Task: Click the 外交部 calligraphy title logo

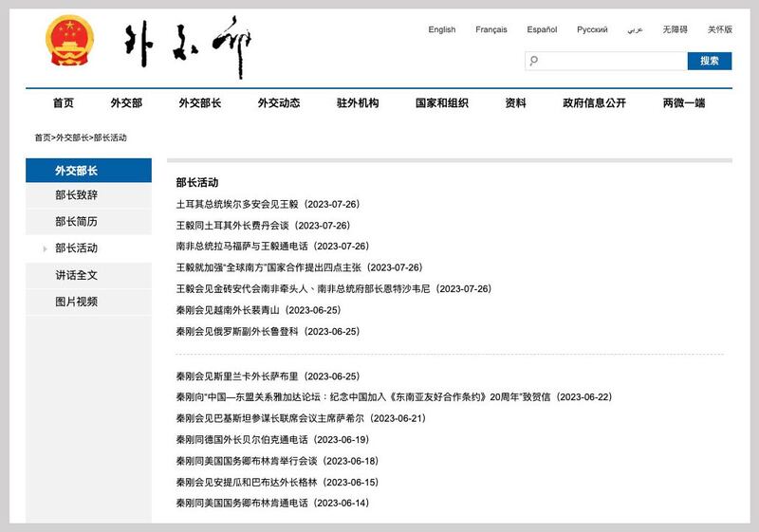Action: (x=187, y=46)
